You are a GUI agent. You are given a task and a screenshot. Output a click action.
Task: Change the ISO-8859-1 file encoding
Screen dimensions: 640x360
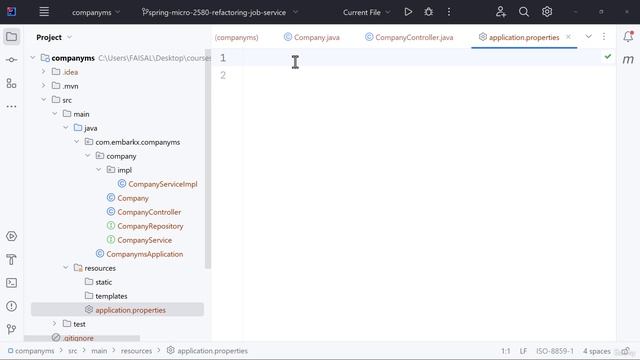[x=555, y=351]
